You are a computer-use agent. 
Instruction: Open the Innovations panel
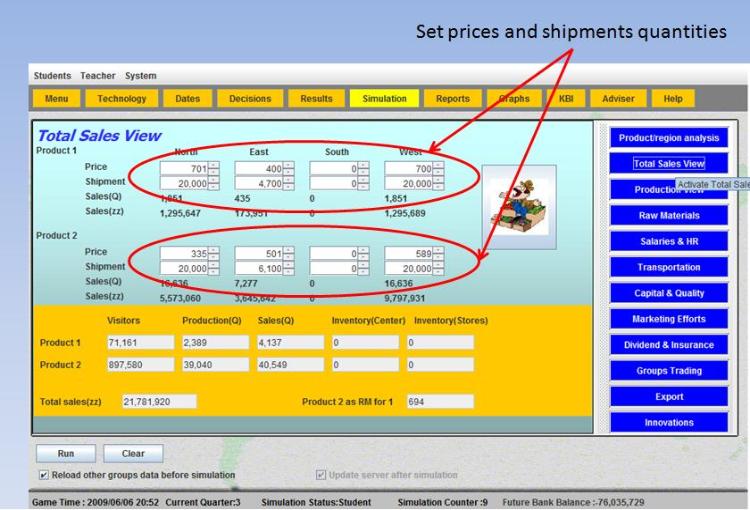coord(668,422)
